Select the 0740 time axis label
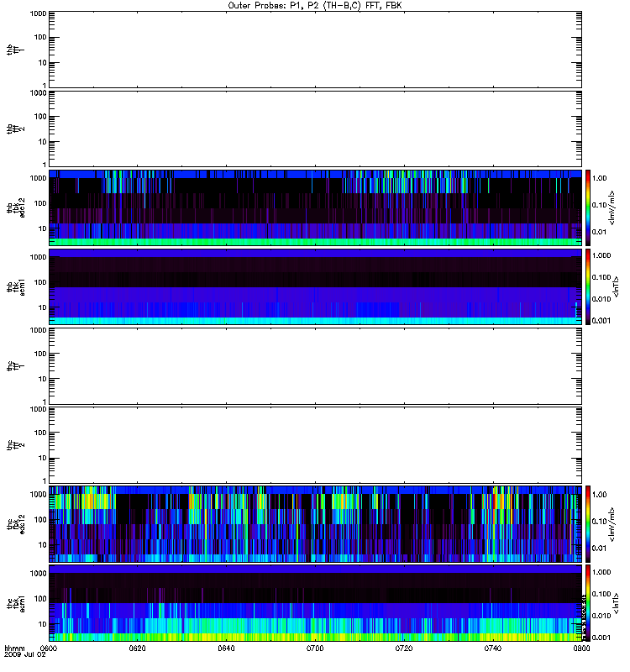 493,648
